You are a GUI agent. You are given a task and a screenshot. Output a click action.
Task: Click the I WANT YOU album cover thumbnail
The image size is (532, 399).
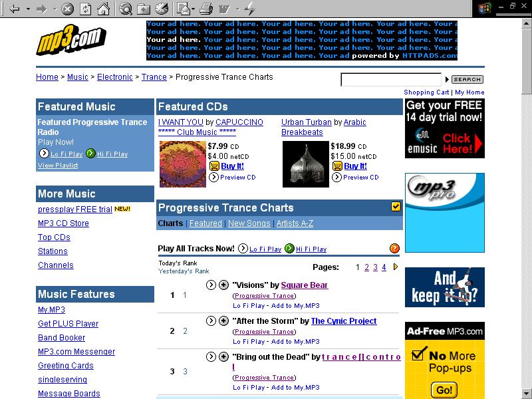coord(183,164)
